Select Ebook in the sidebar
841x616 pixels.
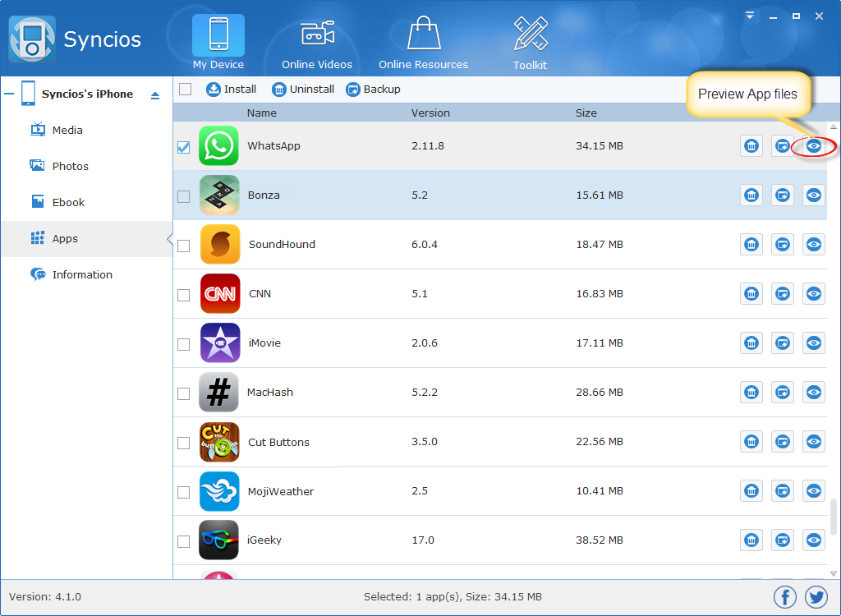coord(87,202)
